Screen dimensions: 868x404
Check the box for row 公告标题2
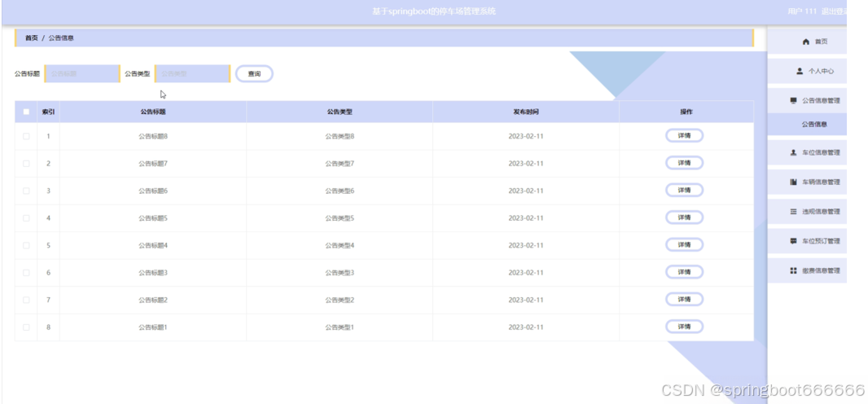[x=26, y=300]
